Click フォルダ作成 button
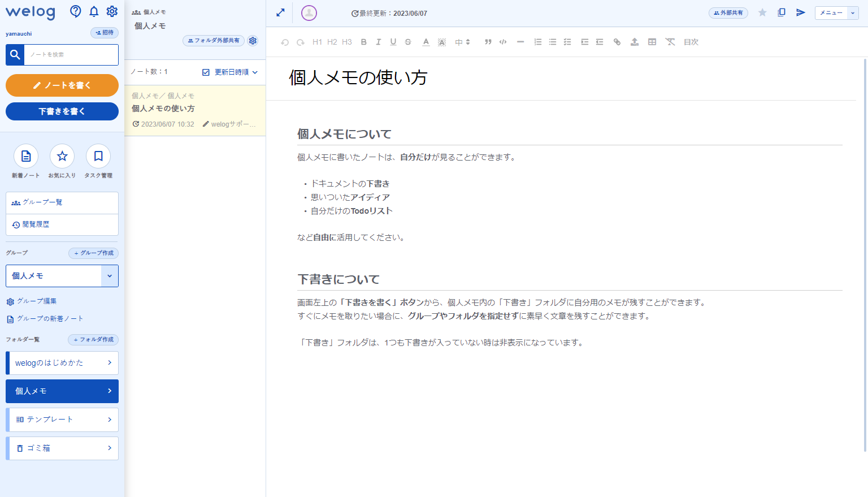The image size is (868, 497). point(93,340)
